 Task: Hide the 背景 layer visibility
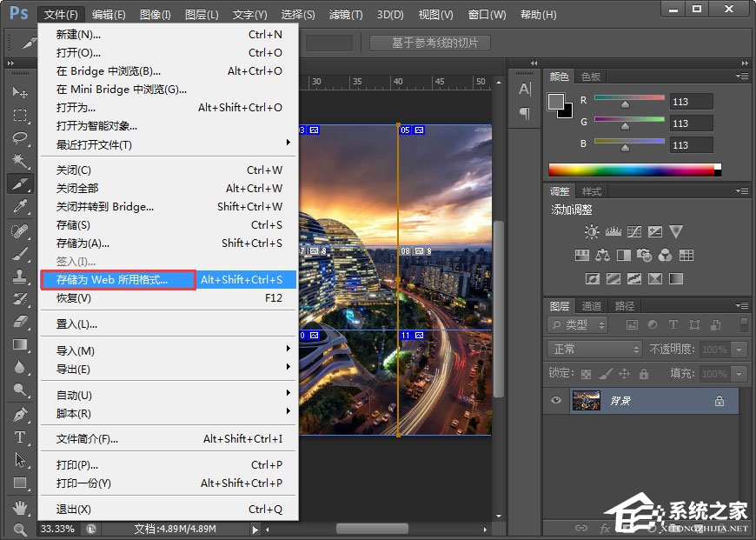[x=555, y=400]
